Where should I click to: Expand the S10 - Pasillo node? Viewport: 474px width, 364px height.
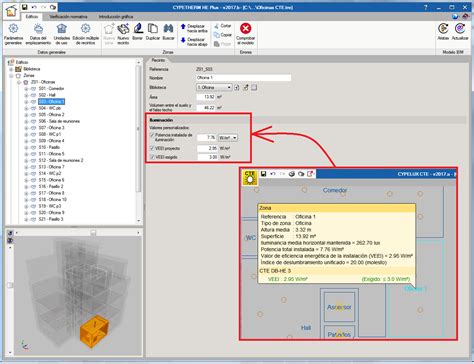26,147
